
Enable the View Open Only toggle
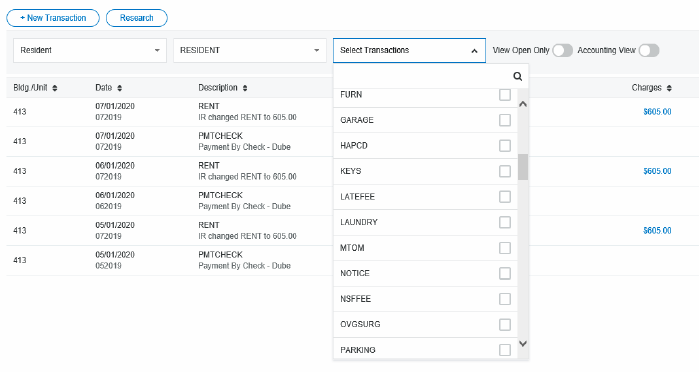click(562, 50)
